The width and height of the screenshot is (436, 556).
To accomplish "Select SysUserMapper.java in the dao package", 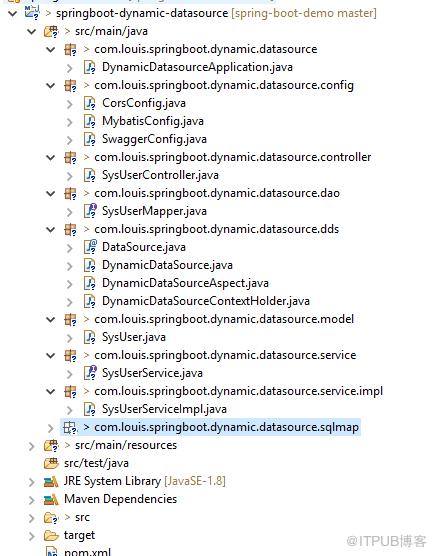I will (x=154, y=211).
